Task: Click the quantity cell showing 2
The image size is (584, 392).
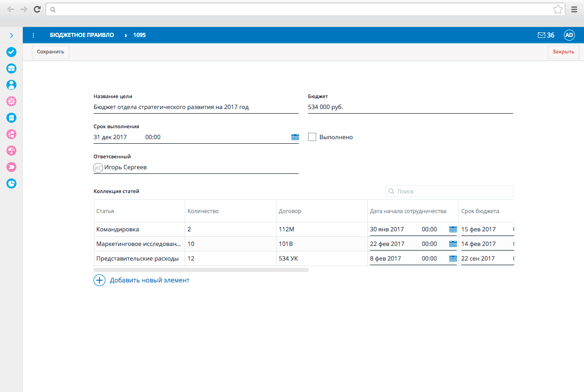Action: pos(230,230)
